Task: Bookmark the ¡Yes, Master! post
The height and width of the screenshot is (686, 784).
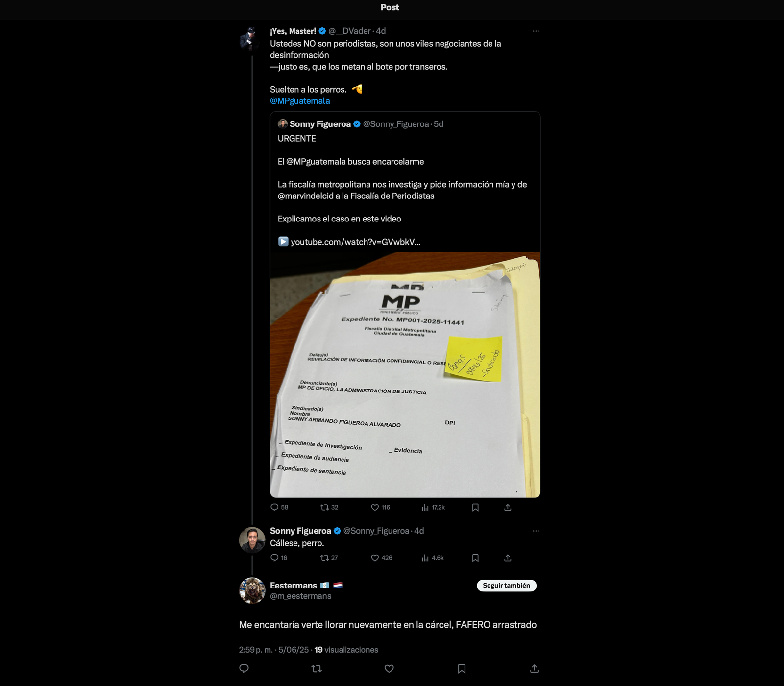Action: [x=475, y=507]
